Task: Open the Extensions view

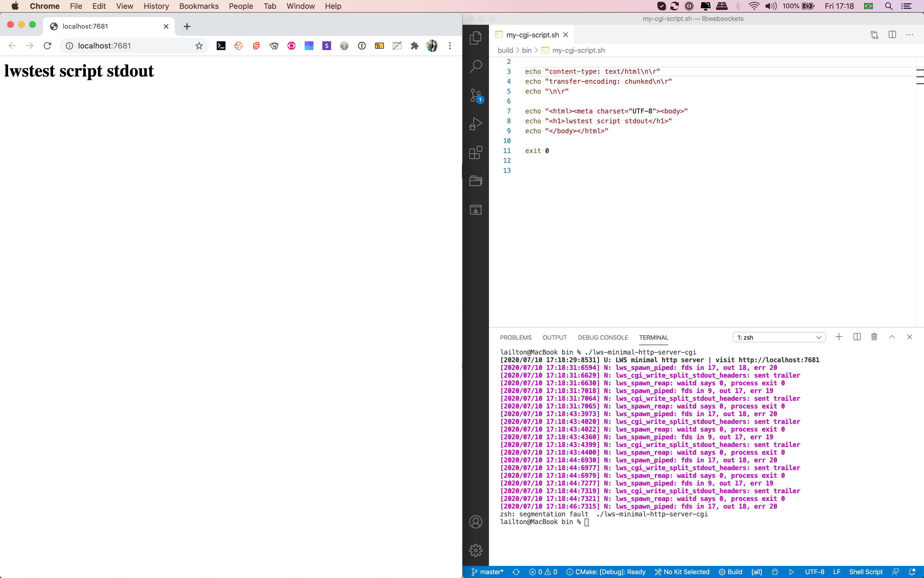Action: (475, 152)
